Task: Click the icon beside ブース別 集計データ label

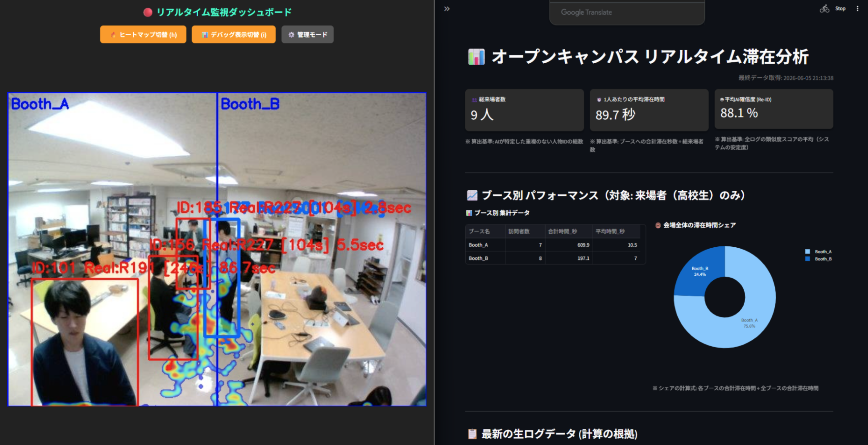Action: [469, 213]
